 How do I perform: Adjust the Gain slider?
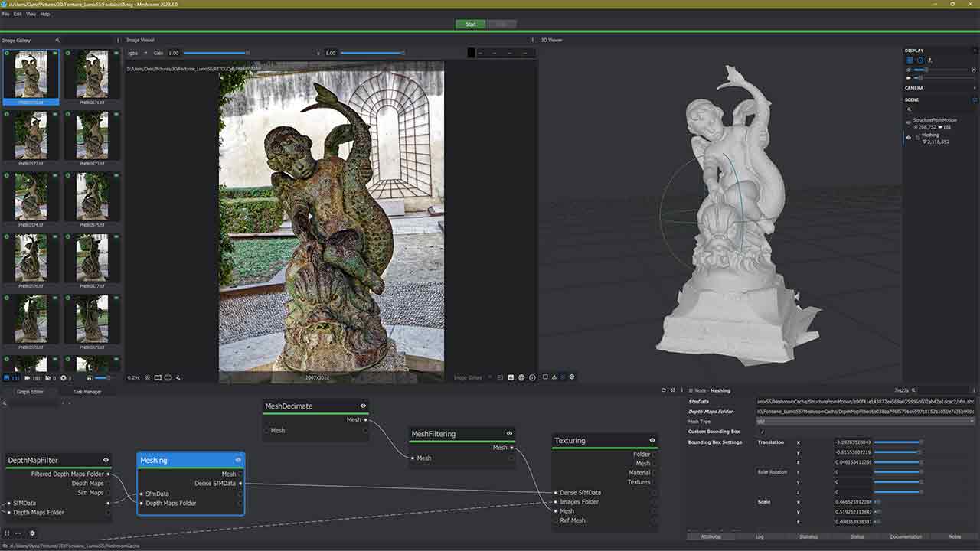(216, 53)
